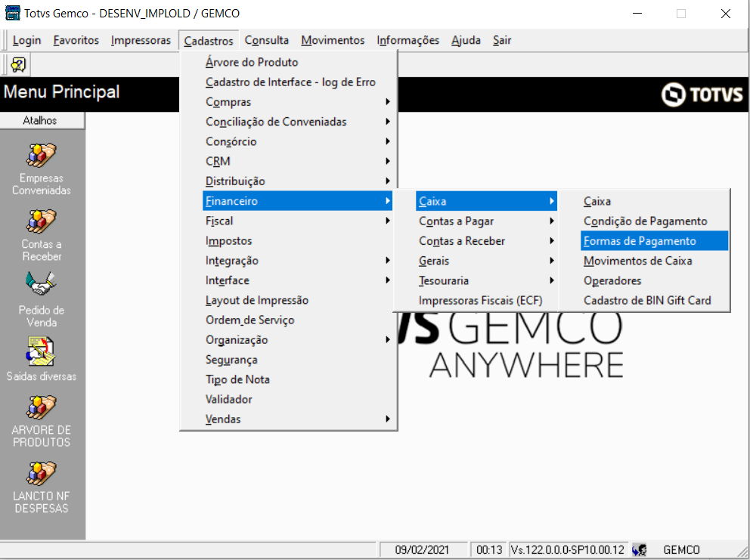Click Sair in the menu bar
Image resolution: width=750 pixels, height=560 pixels.
tap(502, 40)
